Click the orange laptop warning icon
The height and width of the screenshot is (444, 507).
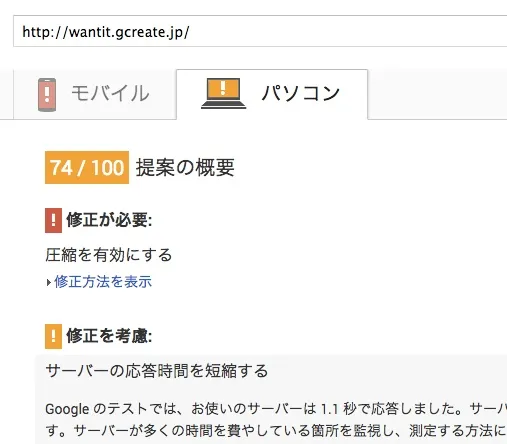tap(223, 93)
